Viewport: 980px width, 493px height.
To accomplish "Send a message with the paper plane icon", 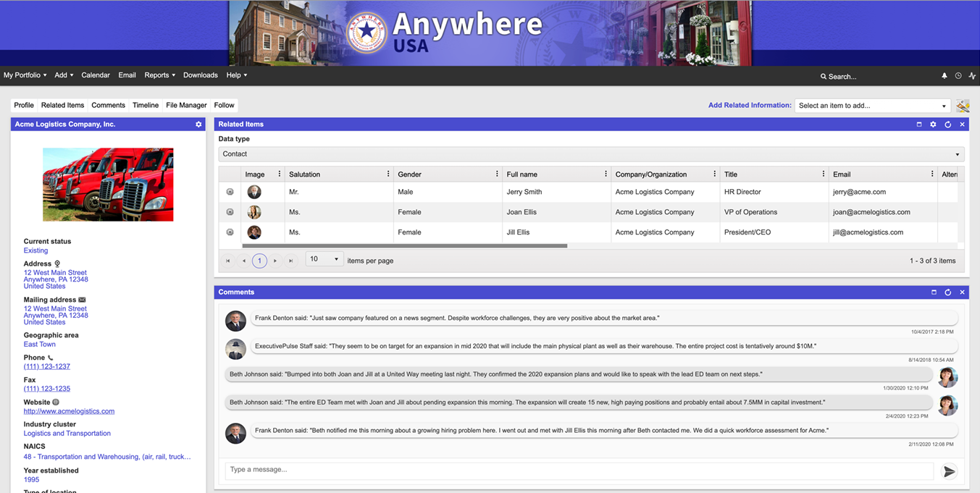I will tap(950, 471).
